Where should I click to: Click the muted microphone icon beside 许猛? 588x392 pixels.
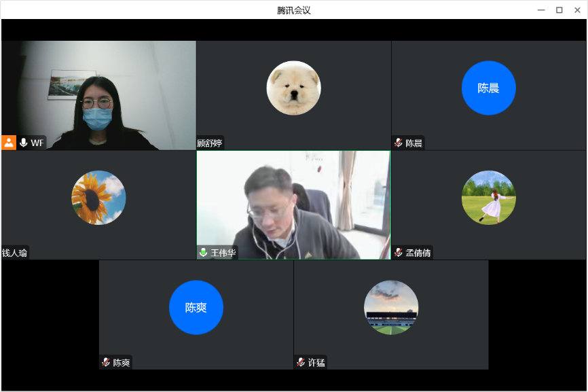pyautogui.click(x=301, y=362)
